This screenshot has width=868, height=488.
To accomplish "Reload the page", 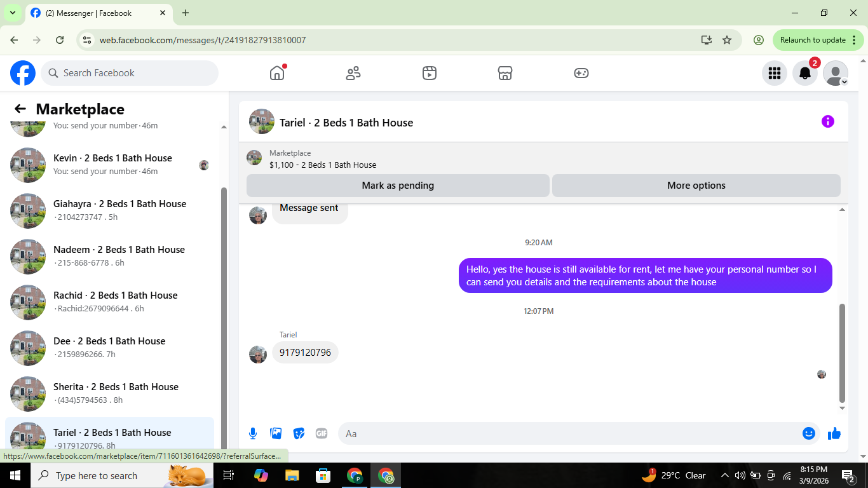I will (x=60, y=40).
